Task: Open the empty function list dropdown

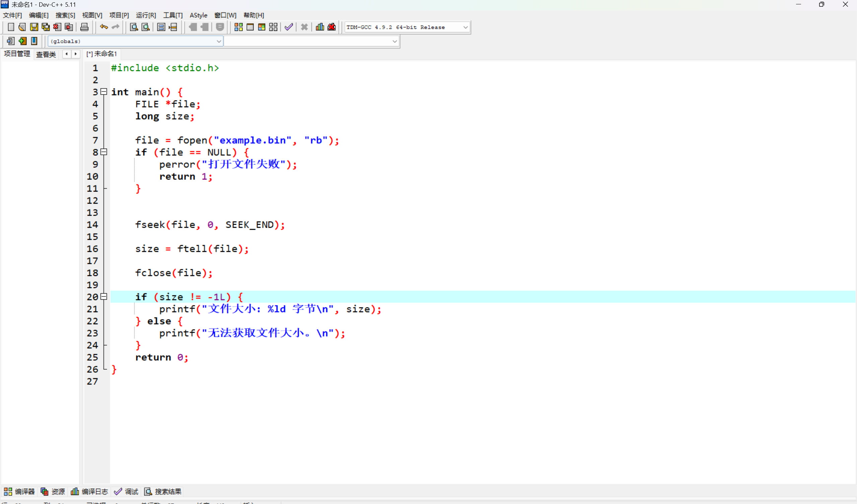Action: (x=395, y=41)
